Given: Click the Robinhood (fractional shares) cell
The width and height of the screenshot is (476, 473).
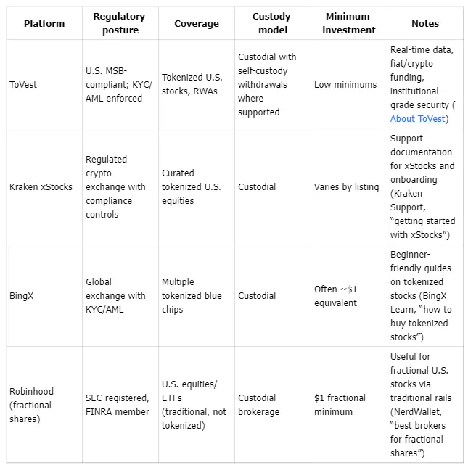Looking at the screenshot, I should click(32, 405).
